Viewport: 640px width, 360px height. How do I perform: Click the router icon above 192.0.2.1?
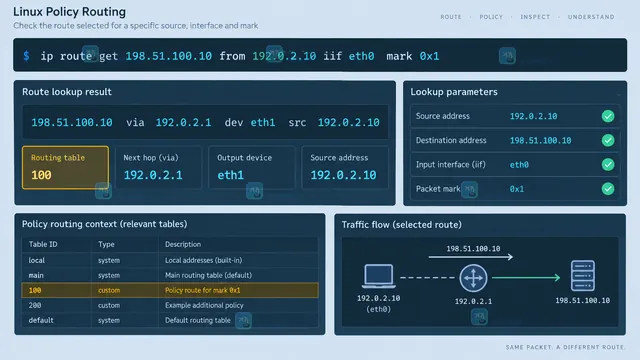point(473,278)
